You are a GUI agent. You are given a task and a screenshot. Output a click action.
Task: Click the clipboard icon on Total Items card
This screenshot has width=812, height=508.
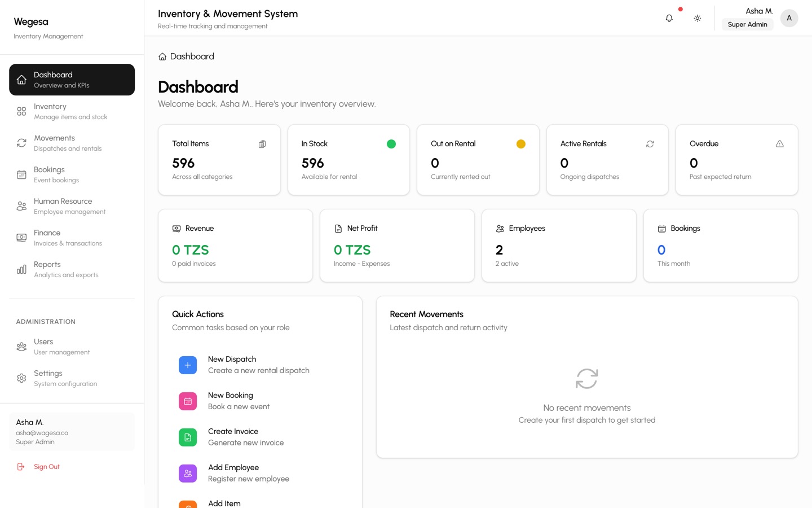click(262, 144)
